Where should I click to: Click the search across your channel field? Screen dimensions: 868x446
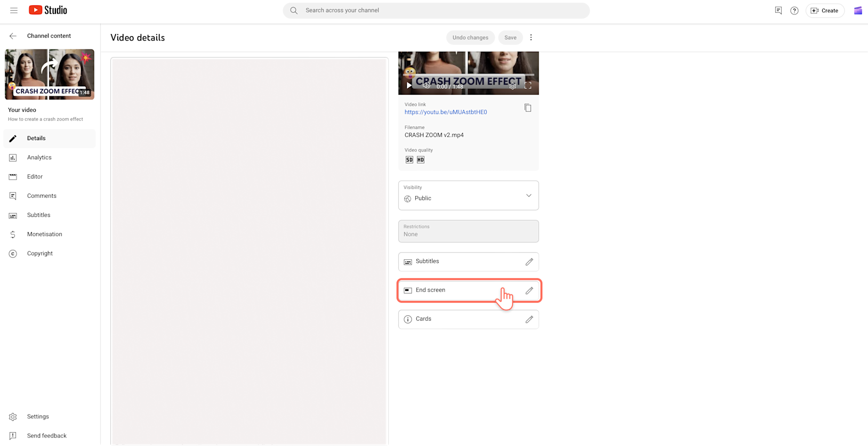click(436, 11)
